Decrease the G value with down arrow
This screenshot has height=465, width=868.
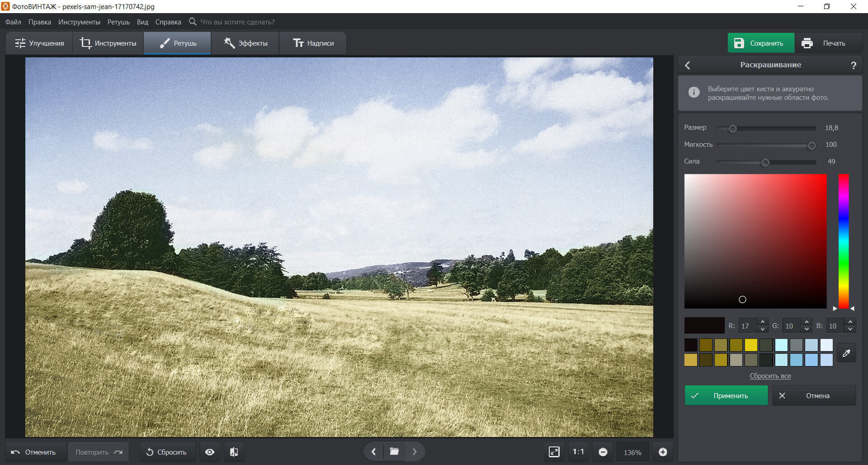tap(807, 329)
